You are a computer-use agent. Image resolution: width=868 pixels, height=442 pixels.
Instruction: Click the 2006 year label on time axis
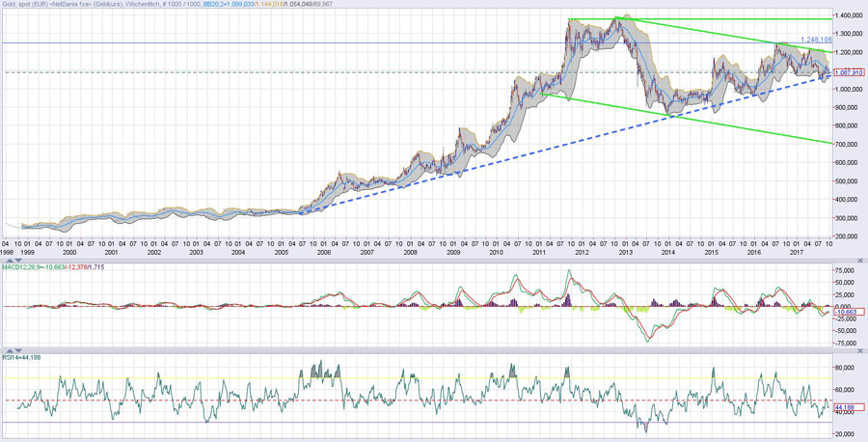pyautogui.click(x=324, y=252)
